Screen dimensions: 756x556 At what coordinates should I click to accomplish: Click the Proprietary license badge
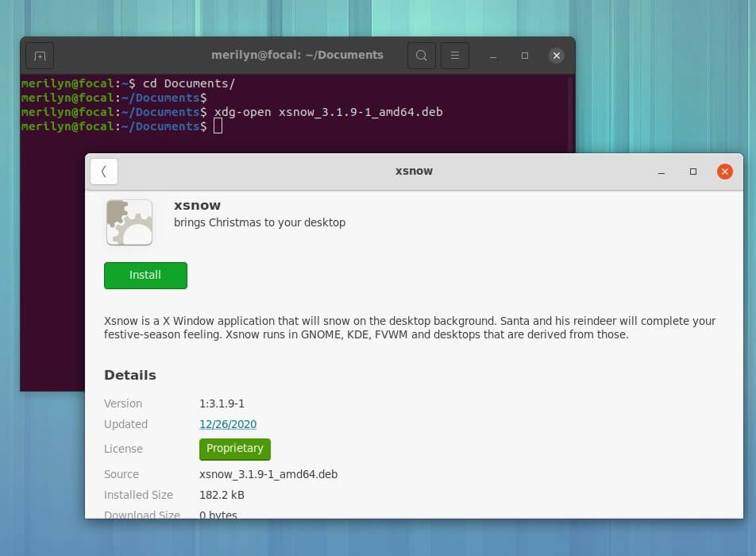click(x=235, y=448)
